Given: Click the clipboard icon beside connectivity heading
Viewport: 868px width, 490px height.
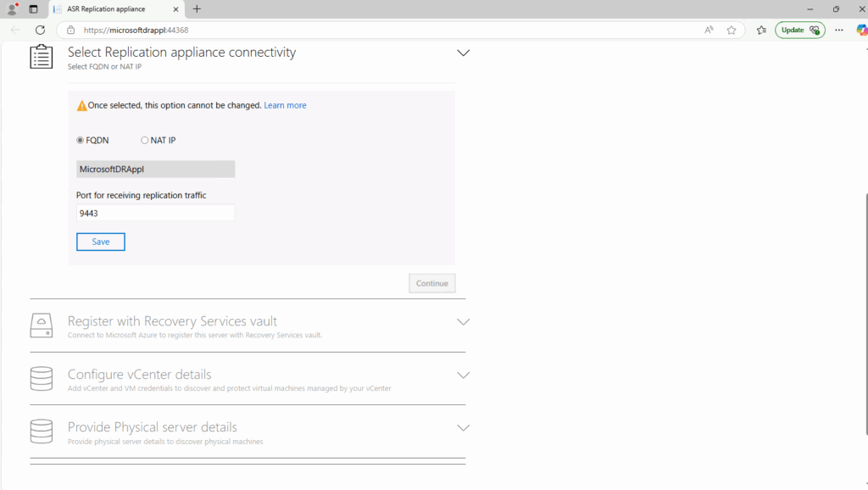Looking at the screenshot, I should coord(42,57).
